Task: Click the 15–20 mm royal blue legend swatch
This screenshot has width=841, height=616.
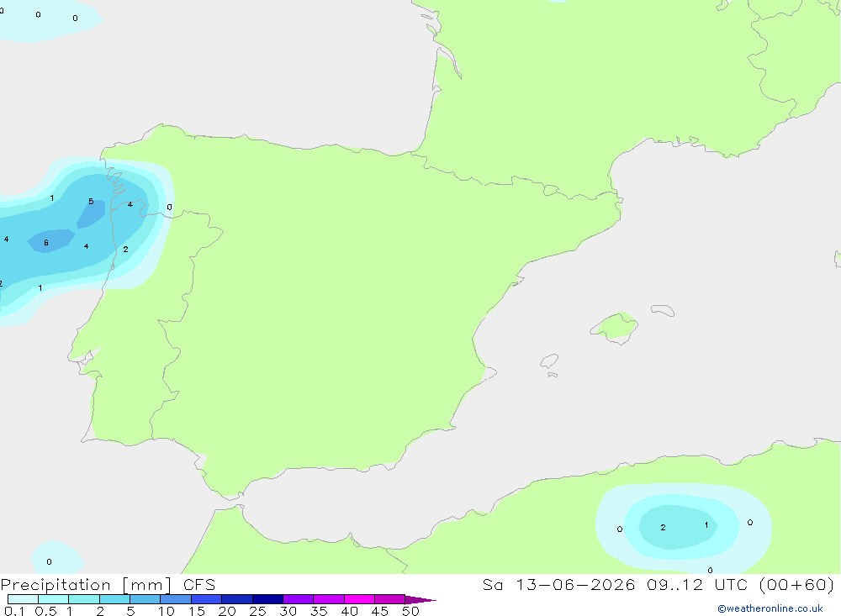Action: (x=206, y=599)
